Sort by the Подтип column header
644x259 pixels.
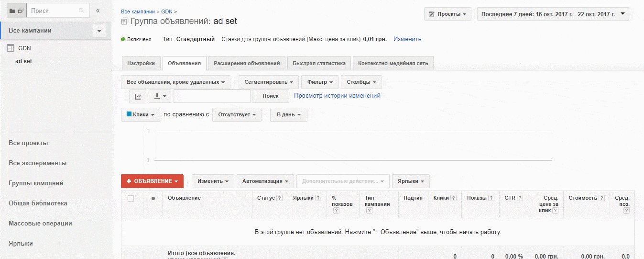coord(413,198)
